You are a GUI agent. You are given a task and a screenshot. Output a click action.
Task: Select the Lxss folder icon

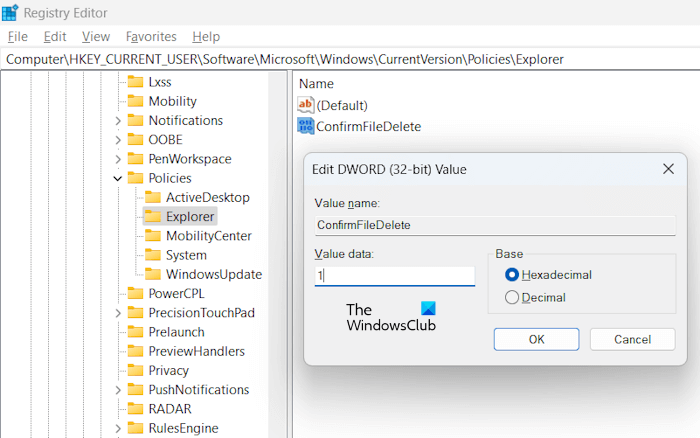click(136, 82)
